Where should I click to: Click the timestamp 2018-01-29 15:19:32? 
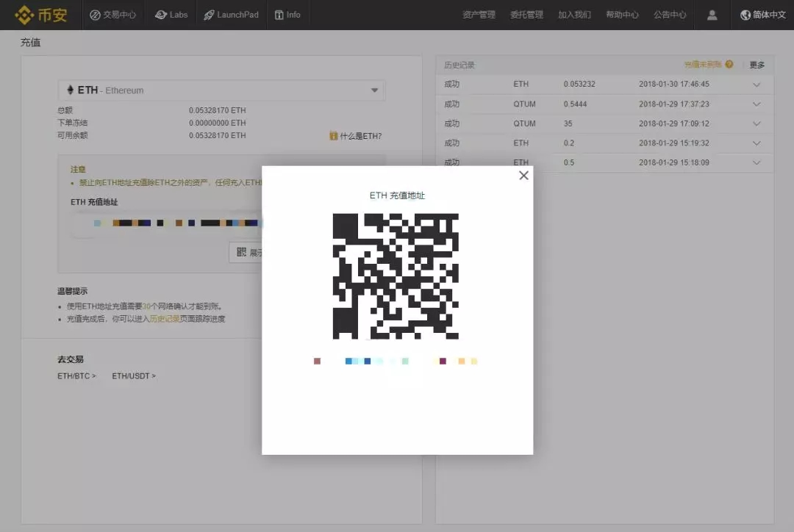[x=674, y=143]
